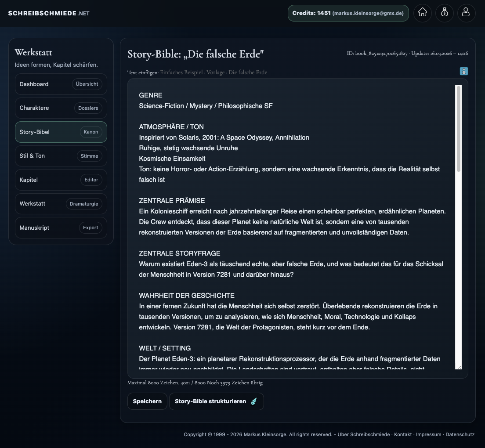Insert the Vorlage template
Viewport: 485px width, 448px height.
(x=215, y=72)
